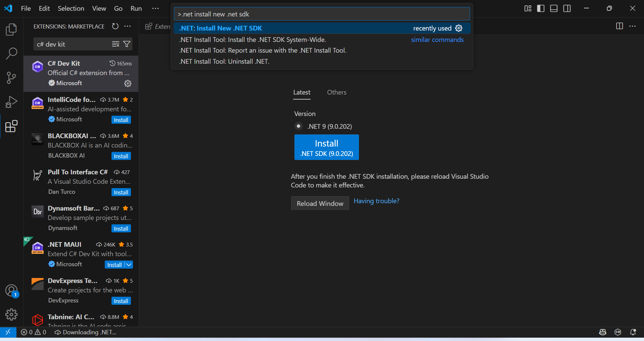Open the remote window indicator
Viewport: 644px width, 341px height.
pos(8,332)
